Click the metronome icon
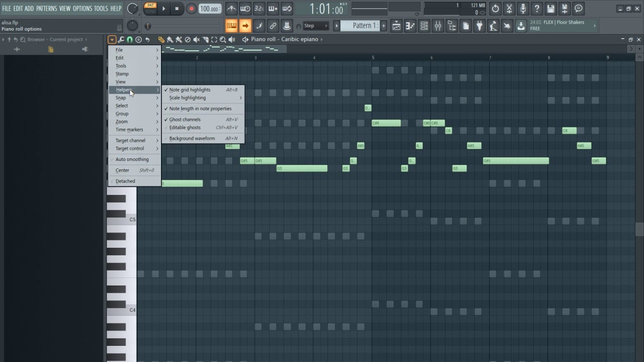644x362 pixels. pos(231,9)
